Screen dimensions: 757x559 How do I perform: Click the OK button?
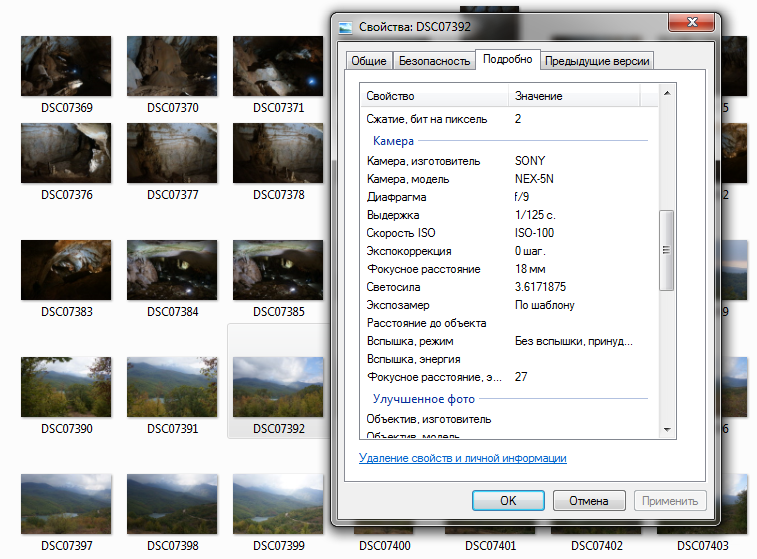(x=508, y=501)
